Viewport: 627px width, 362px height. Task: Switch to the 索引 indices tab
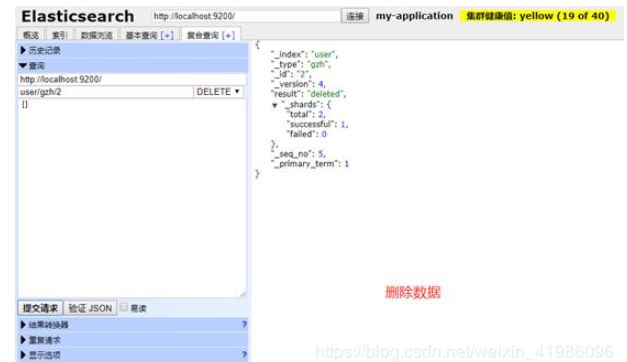[x=59, y=35]
